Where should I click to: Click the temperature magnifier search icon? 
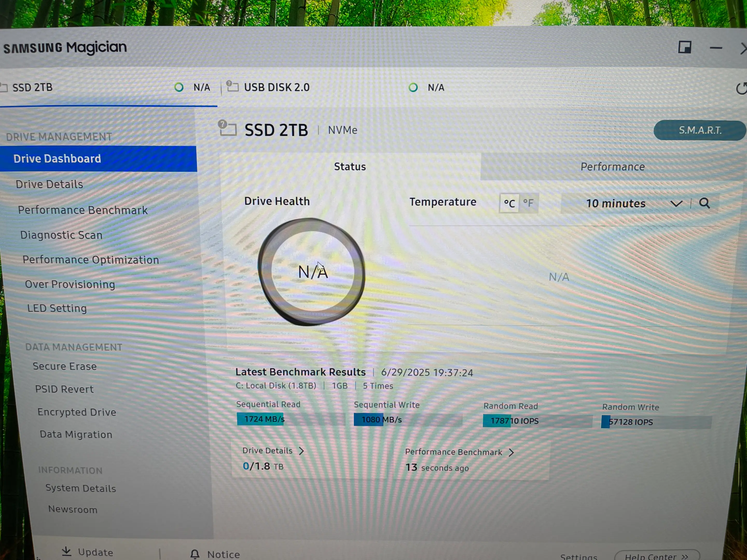click(704, 203)
